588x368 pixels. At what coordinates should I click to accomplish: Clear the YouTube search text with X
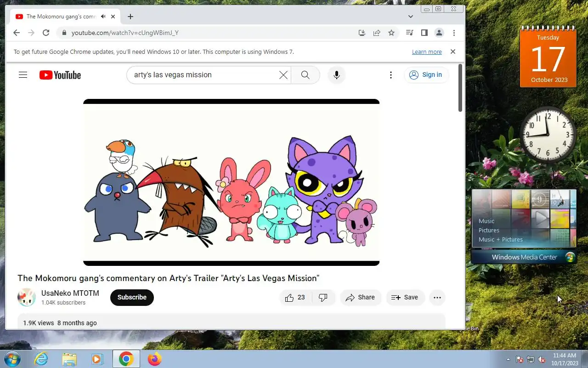tap(283, 75)
